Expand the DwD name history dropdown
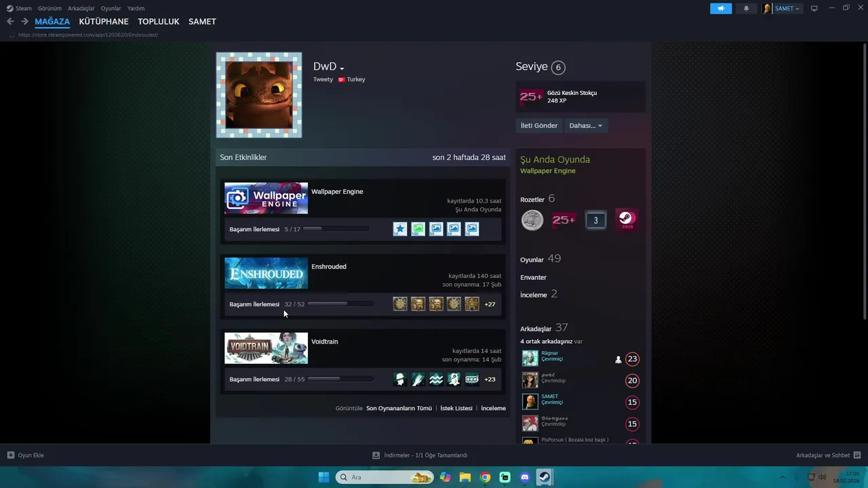The height and width of the screenshot is (488, 868). tap(342, 68)
